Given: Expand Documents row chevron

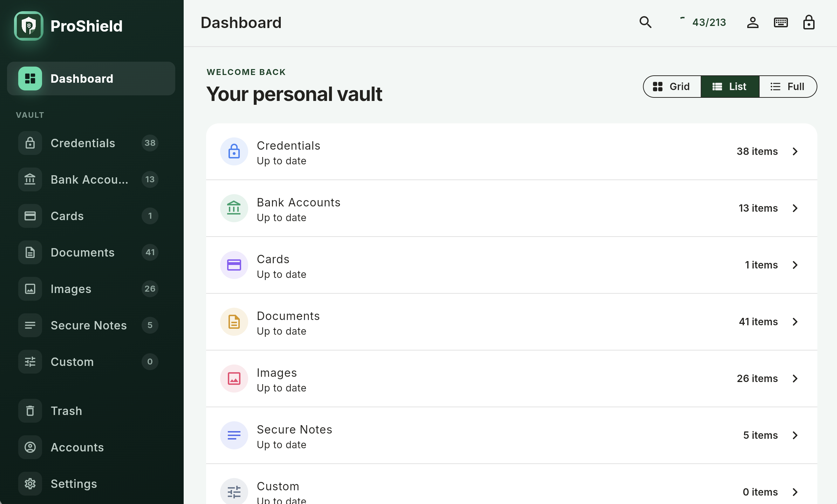Looking at the screenshot, I should click(x=795, y=322).
